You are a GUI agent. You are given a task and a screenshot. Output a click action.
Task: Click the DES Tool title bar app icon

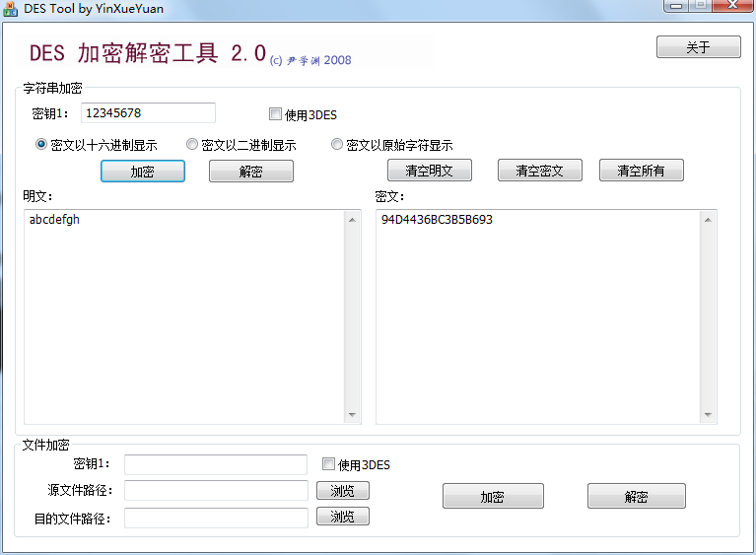(10, 8)
